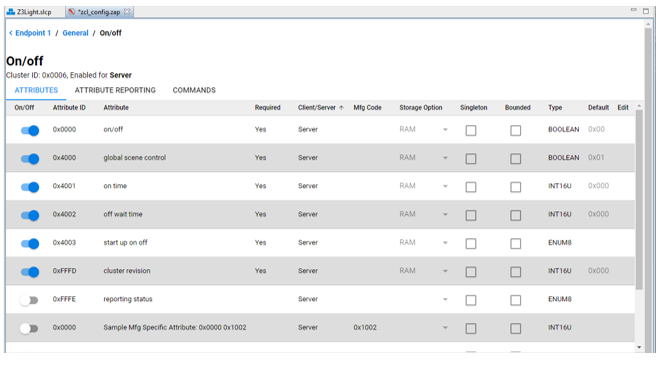Enable the reporting status attribute
Image resolution: width=662 pixels, height=365 pixels.
point(29,300)
